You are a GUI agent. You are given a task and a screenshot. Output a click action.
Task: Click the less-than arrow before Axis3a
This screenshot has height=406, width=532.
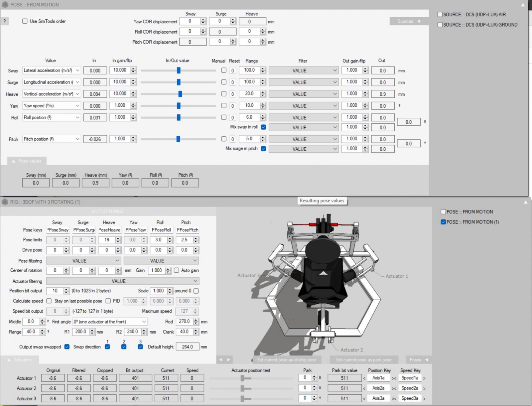[364, 398]
